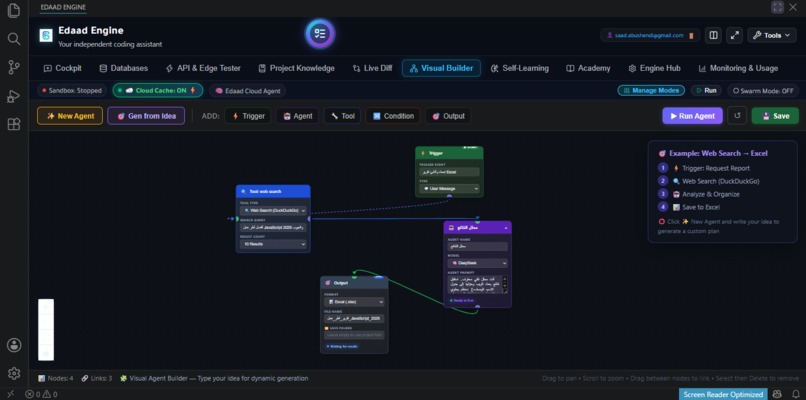Add an Agent node
The height and width of the screenshot is (400, 806).
298,116
